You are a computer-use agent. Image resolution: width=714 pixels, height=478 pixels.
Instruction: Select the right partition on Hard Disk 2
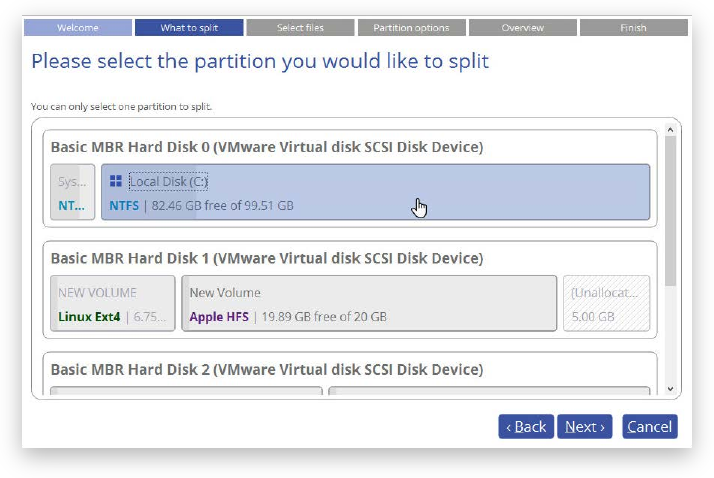click(488, 393)
